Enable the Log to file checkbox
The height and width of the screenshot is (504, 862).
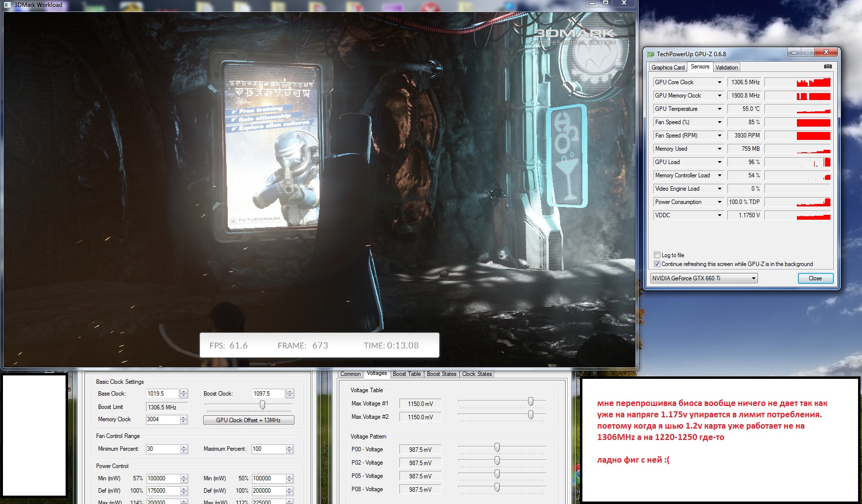click(657, 255)
